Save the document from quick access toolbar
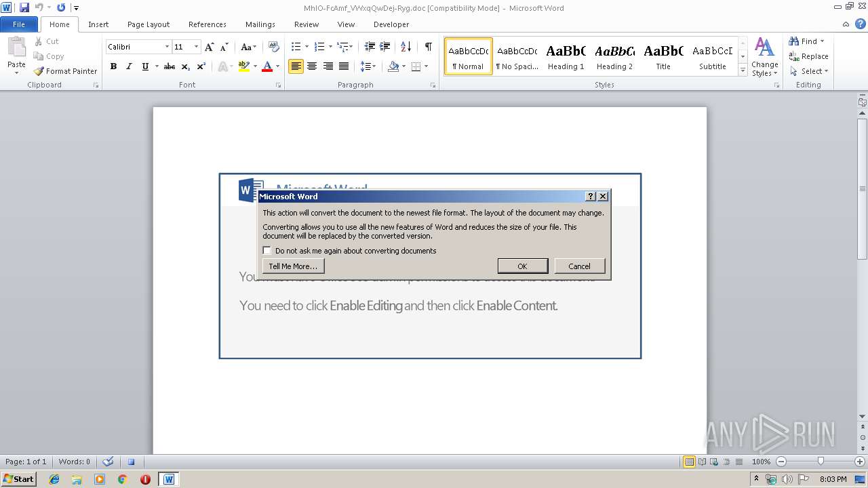 24,7
